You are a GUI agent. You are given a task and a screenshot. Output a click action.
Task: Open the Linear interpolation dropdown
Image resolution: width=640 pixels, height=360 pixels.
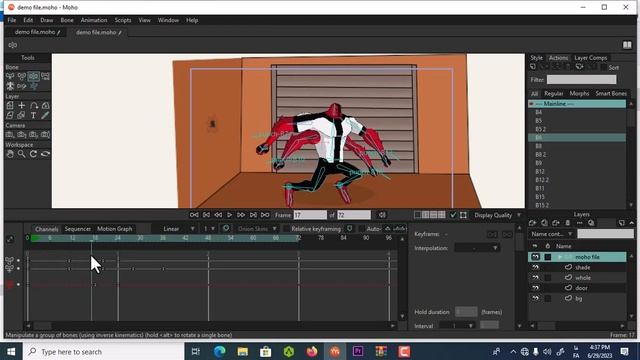click(174, 229)
